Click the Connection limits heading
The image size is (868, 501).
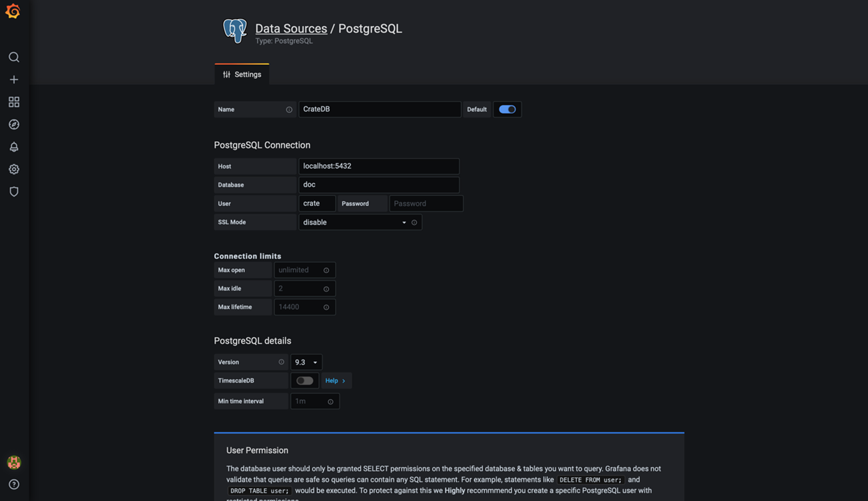pyautogui.click(x=248, y=256)
